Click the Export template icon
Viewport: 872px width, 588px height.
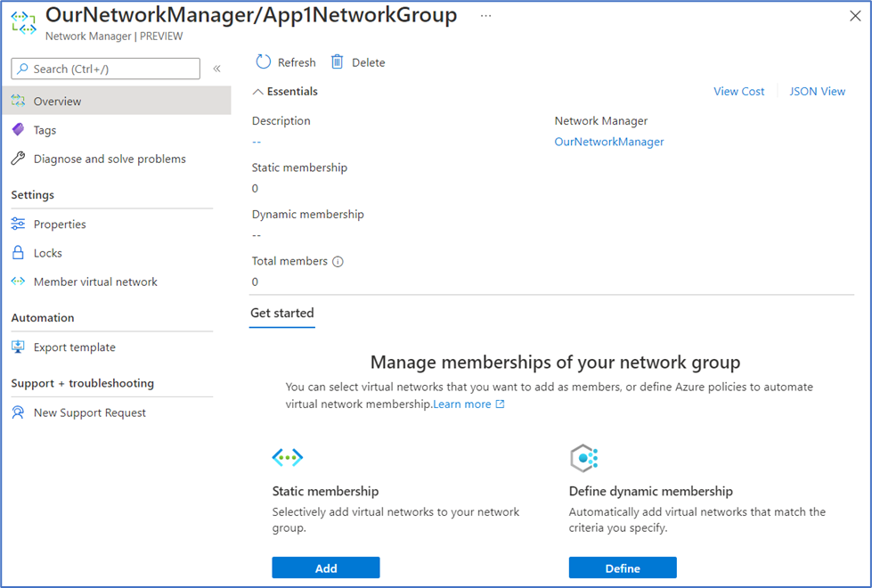click(18, 347)
